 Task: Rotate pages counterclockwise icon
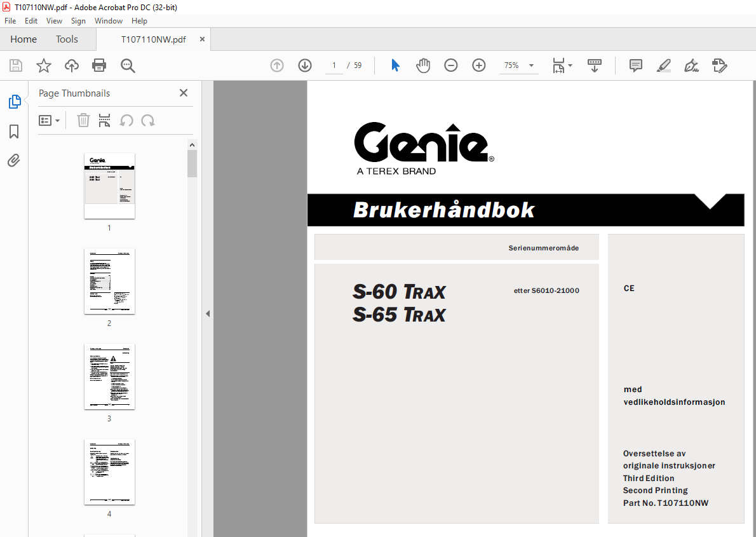point(126,120)
